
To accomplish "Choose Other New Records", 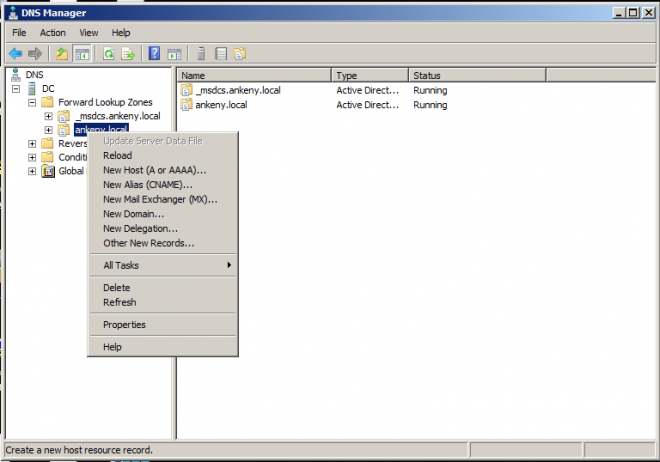I will tap(162, 243).
